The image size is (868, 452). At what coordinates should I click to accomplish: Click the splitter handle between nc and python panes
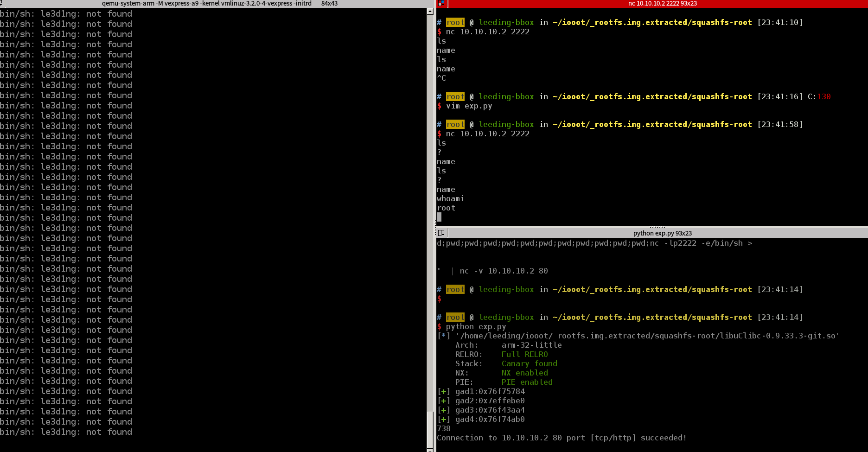pyautogui.click(x=657, y=227)
